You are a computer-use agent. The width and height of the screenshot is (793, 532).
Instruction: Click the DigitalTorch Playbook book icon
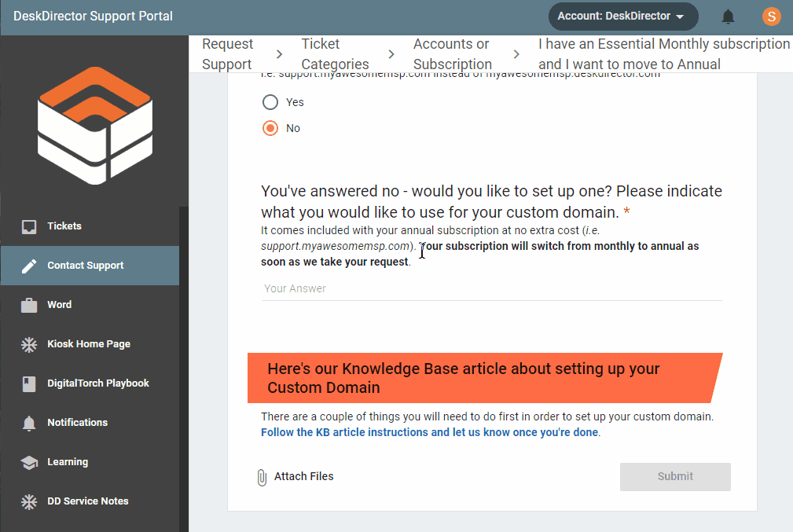point(29,383)
